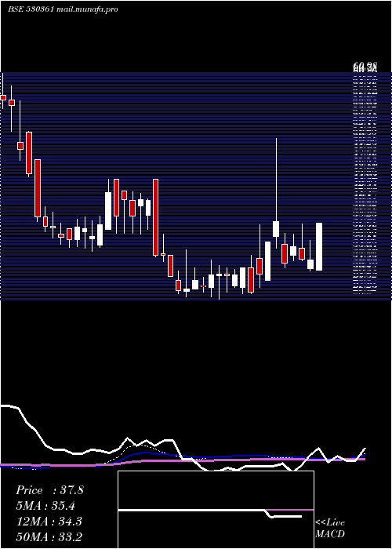Click the 'BSE 530361 mail.munafa.pro' chart title

[63, 9]
